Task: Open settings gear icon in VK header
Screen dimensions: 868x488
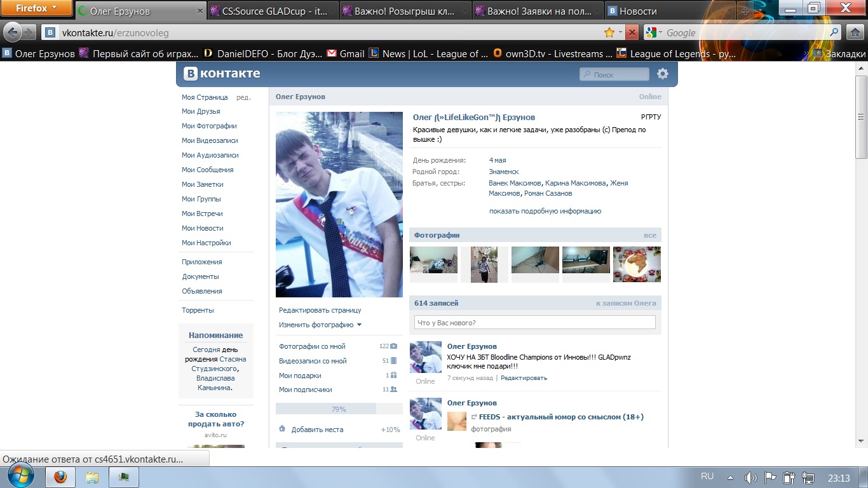Action: tap(663, 74)
